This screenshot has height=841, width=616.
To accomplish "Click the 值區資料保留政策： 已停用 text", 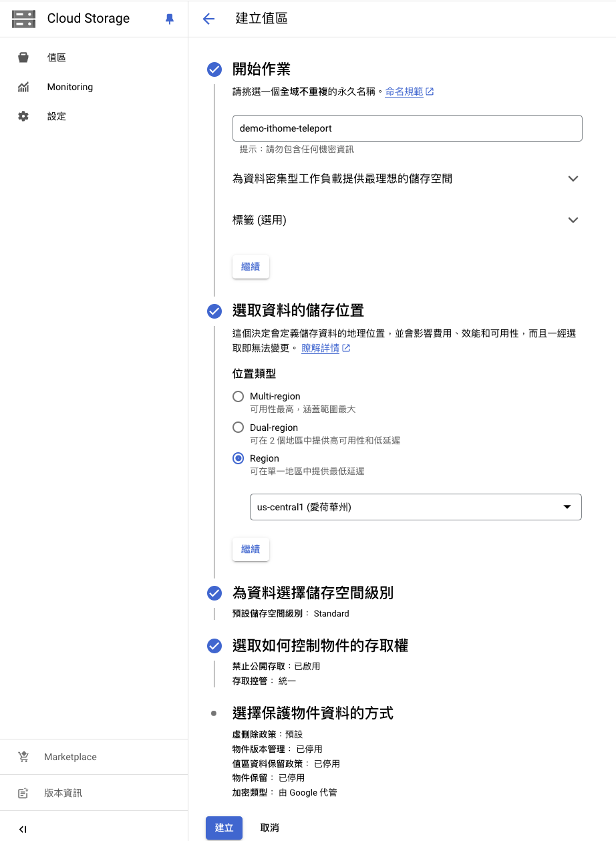I will 286,764.
